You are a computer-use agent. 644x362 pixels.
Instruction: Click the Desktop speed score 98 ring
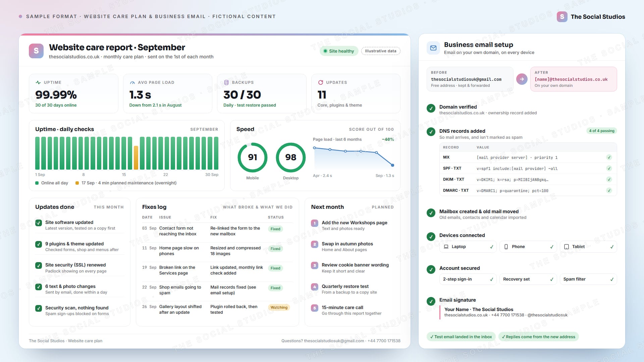click(x=291, y=158)
